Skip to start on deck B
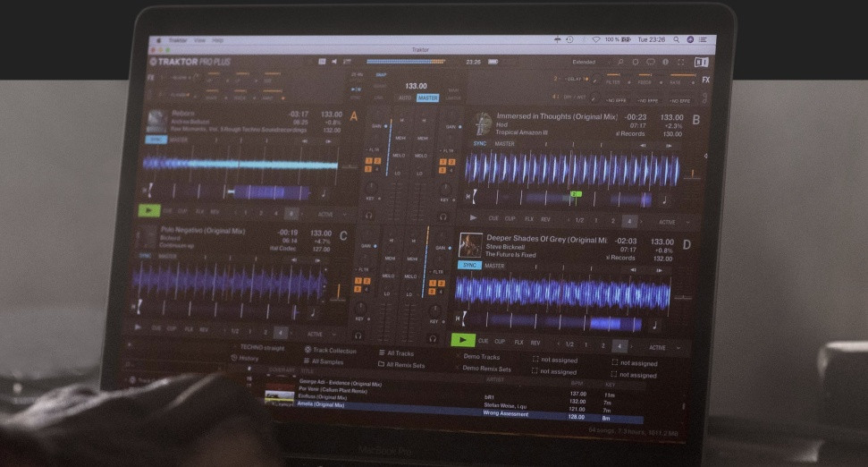 click(x=469, y=196)
